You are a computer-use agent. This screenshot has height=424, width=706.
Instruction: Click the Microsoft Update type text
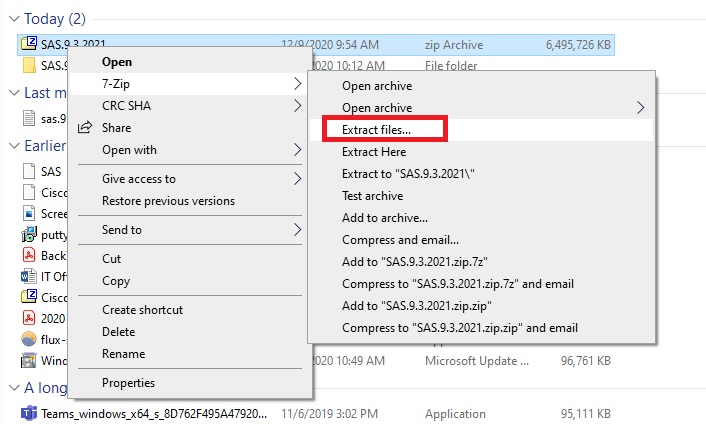coord(477,361)
